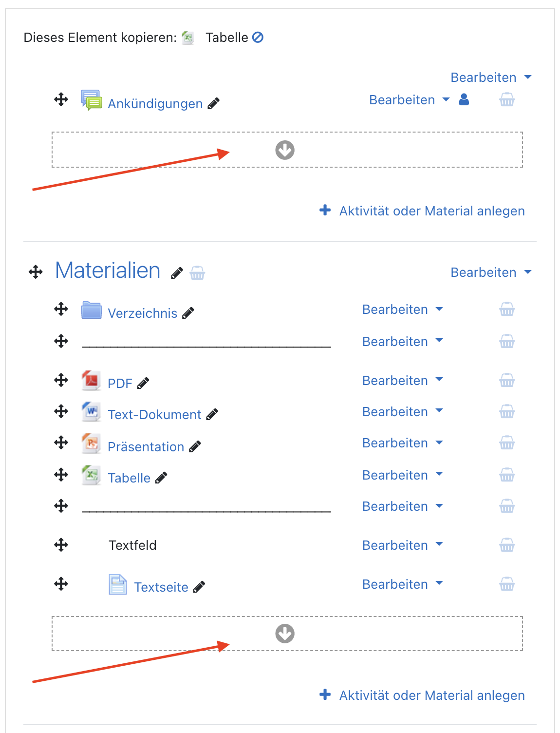Viewport: 560px width, 733px height.
Task: Open the Materialien section heading link
Action: [x=108, y=270]
